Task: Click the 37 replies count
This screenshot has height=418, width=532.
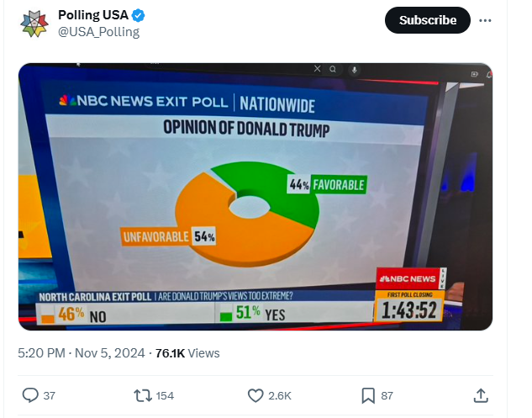Action: click(x=50, y=395)
